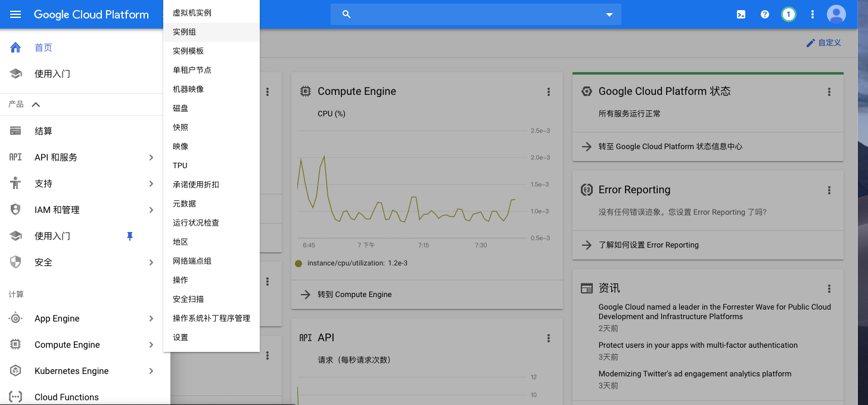Open the Compute Engine card options menu
The width and height of the screenshot is (868, 405).
[x=549, y=92]
